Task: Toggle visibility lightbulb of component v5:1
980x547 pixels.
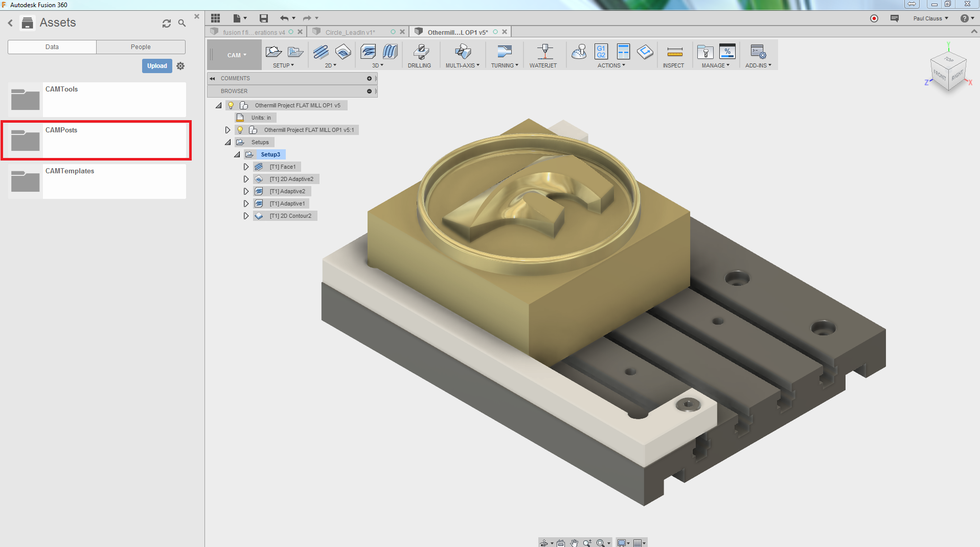Action: pos(240,130)
